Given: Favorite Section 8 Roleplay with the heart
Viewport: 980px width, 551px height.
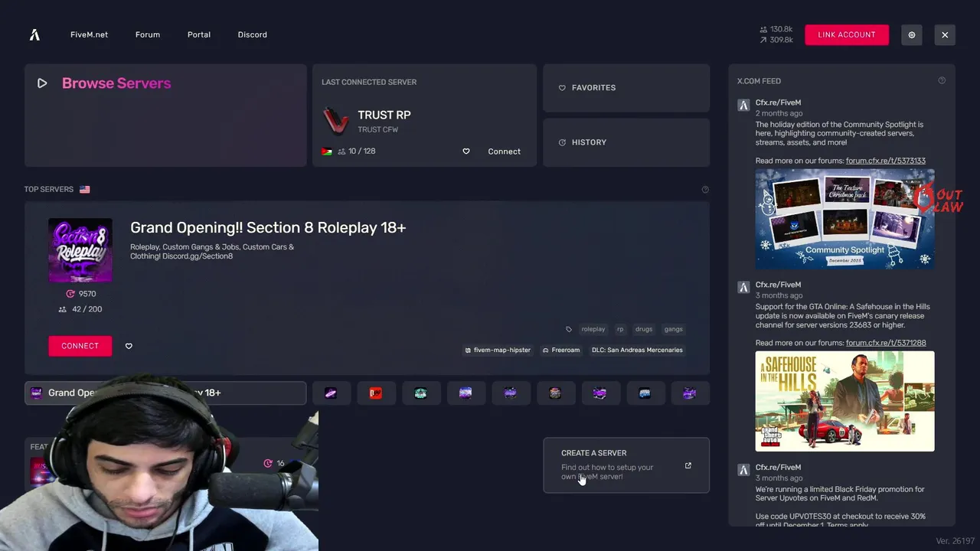Looking at the screenshot, I should 129,346.
